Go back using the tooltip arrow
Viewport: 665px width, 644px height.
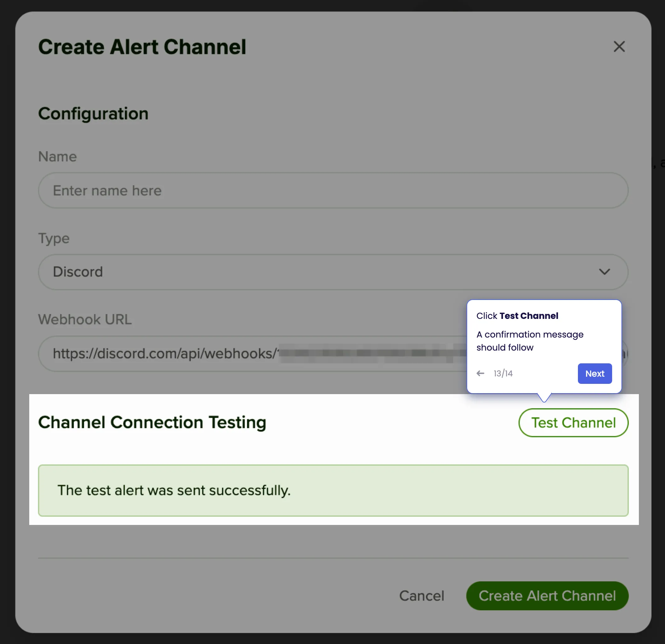[x=481, y=373]
